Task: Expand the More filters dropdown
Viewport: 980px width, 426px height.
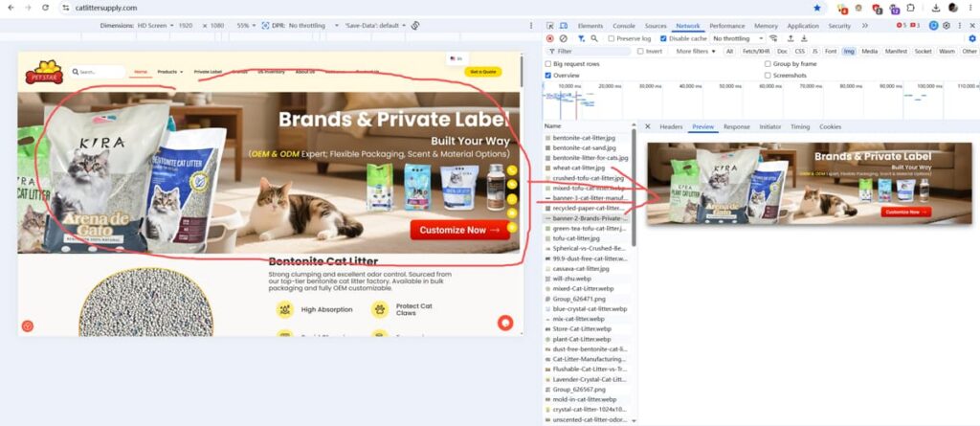Action: point(696,52)
